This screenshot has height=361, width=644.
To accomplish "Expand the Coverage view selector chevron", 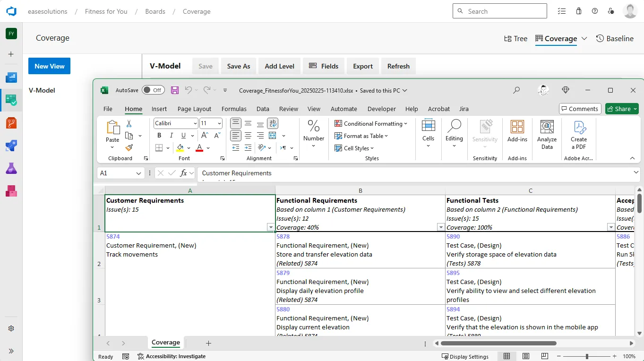I will 583,39.
